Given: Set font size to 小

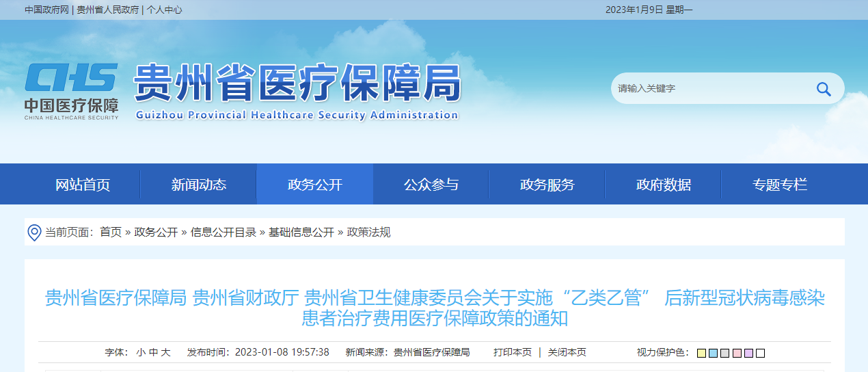Looking at the screenshot, I should [141, 352].
